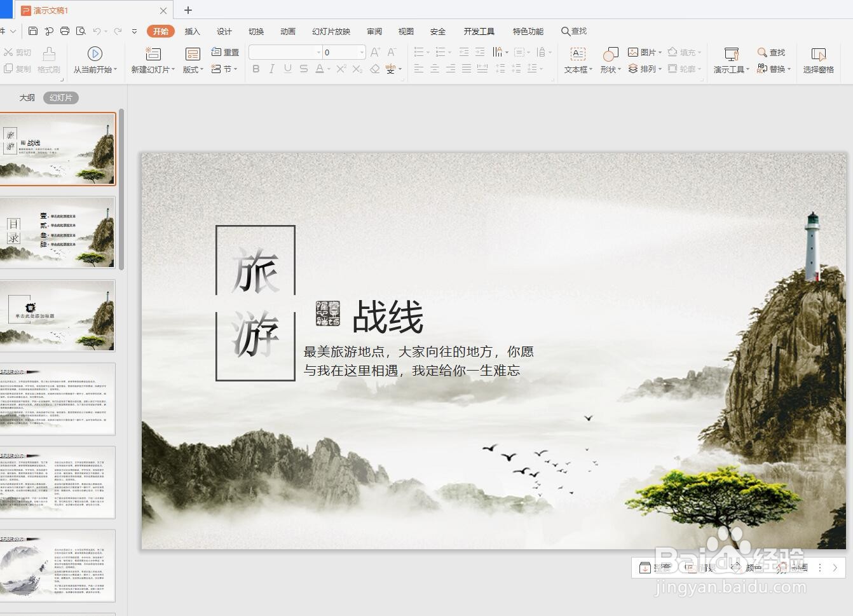Screen dimensions: 853x616
Task: Open the 形状 shapes tool
Action: 610,60
